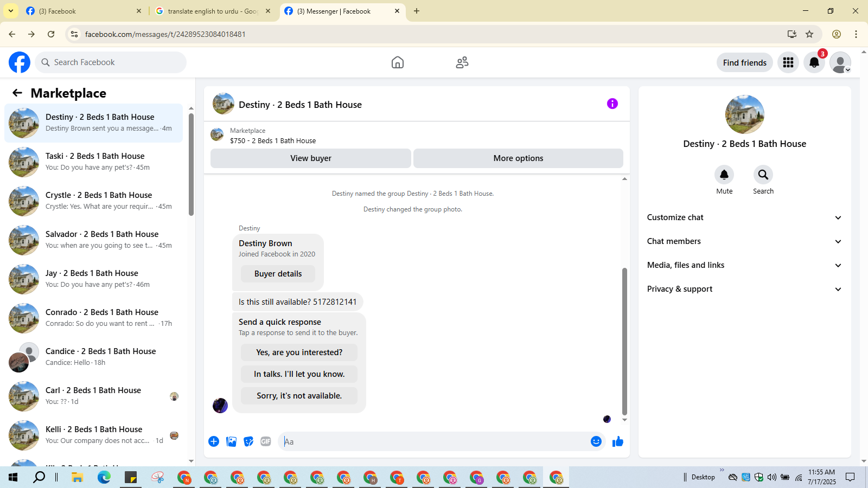Open more actions plus icon in composer

(214, 441)
